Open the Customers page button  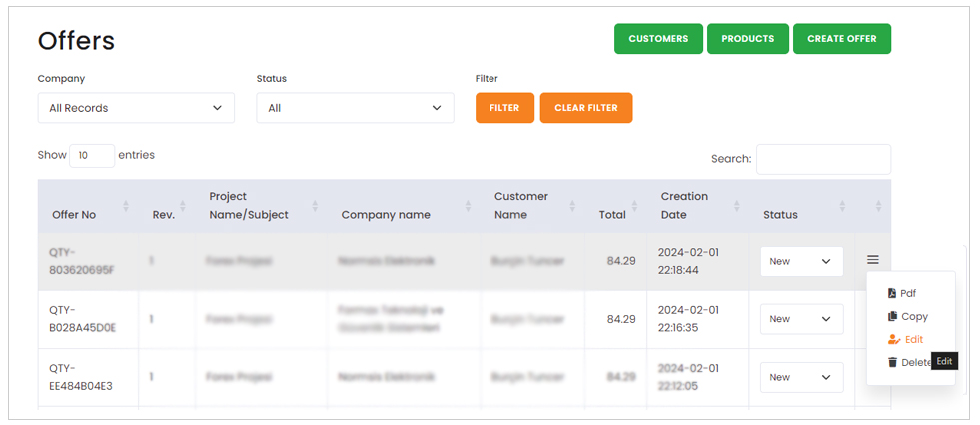click(658, 39)
